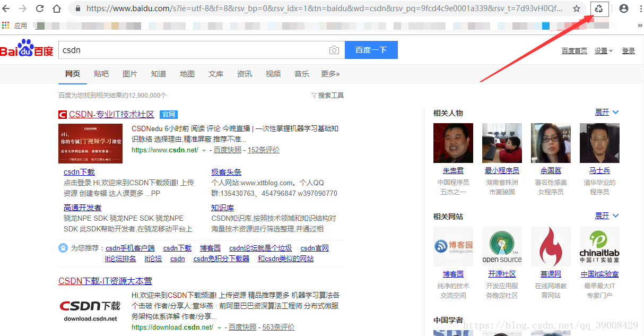Click the csdn手机客户端 suggestion
Viewport: 644px width, 336px height.
130,248
